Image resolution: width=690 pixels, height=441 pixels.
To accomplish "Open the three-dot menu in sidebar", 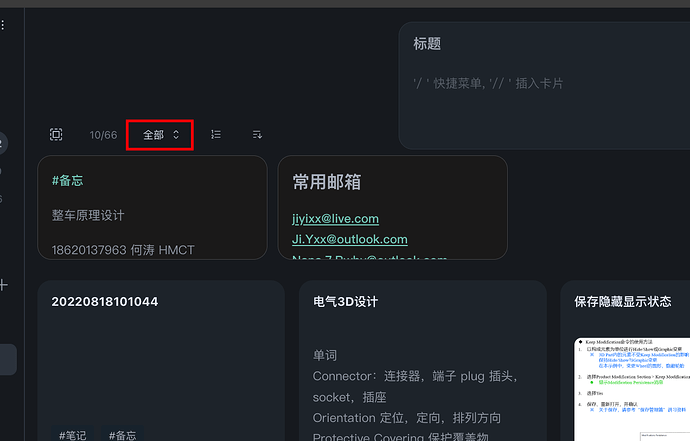I will coord(3,24).
